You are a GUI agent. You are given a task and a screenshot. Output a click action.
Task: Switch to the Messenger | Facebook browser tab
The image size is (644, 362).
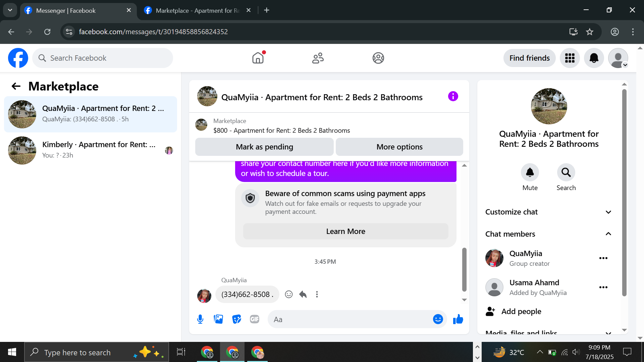tap(78, 10)
